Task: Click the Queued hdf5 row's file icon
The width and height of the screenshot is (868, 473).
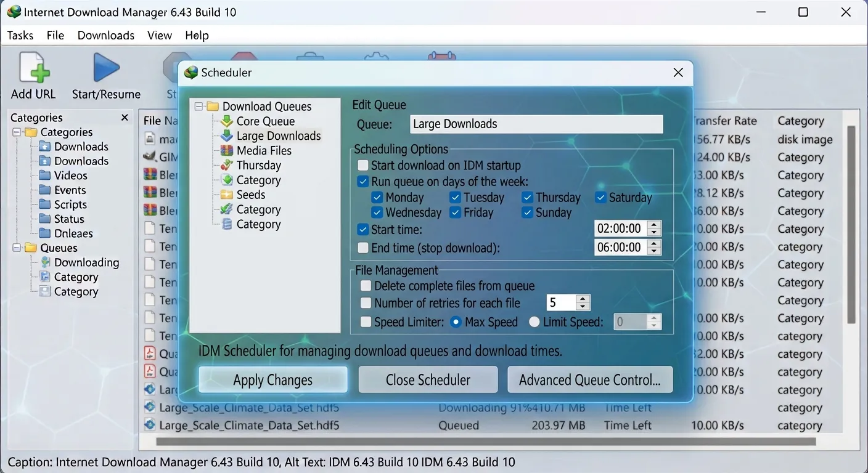Action: tap(150, 425)
